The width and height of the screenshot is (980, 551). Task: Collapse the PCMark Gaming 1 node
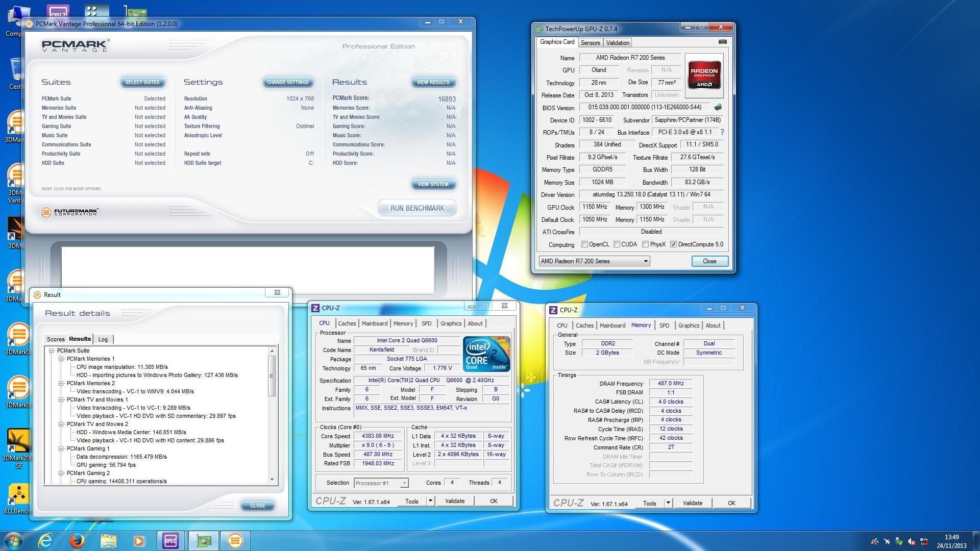tap(61, 449)
